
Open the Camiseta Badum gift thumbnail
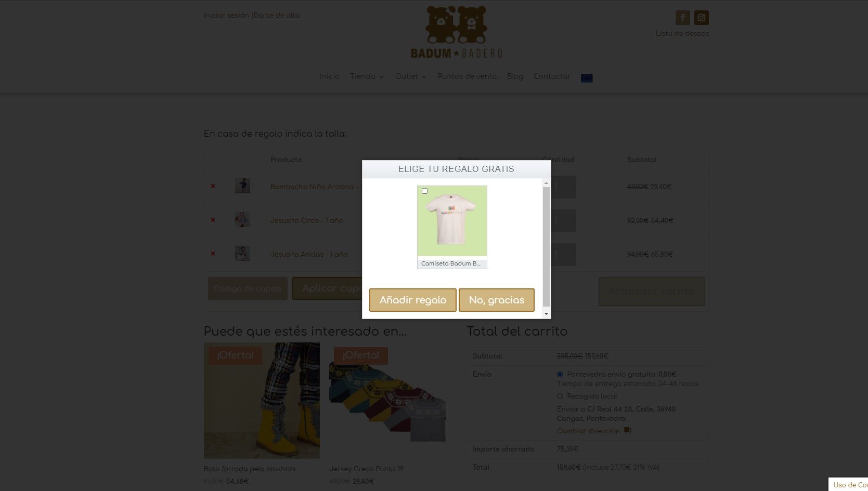452,221
